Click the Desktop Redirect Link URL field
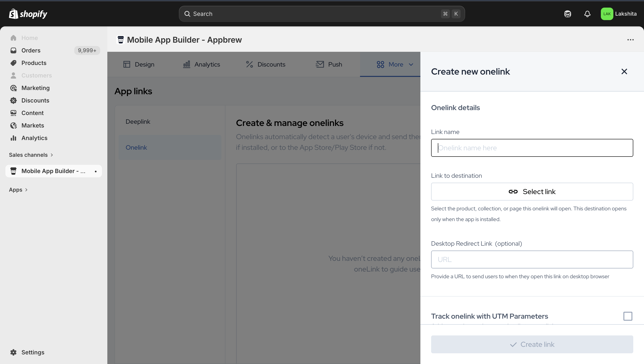The height and width of the screenshot is (364, 644). [x=532, y=259]
